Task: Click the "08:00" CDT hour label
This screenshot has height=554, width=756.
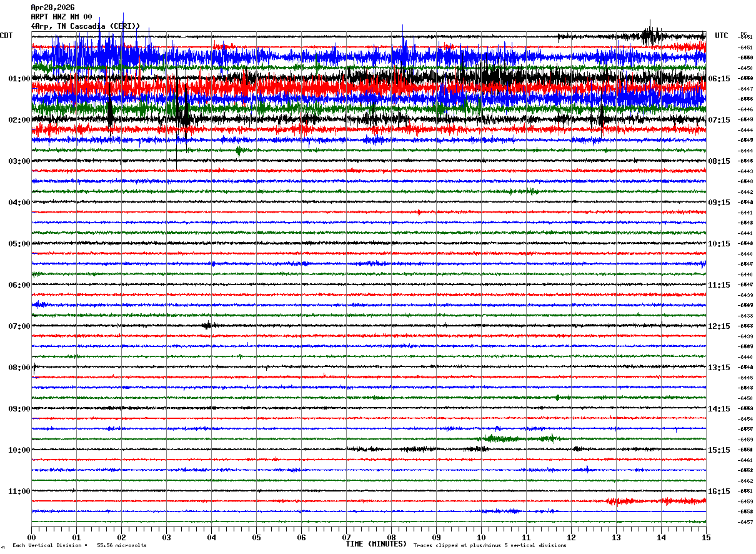Action: coord(19,368)
